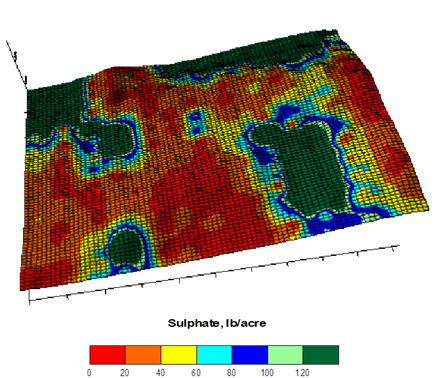Screen dimensions: 435x378
Task: Click the blue 80–100 legend swatch
Action: pos(250,355)
